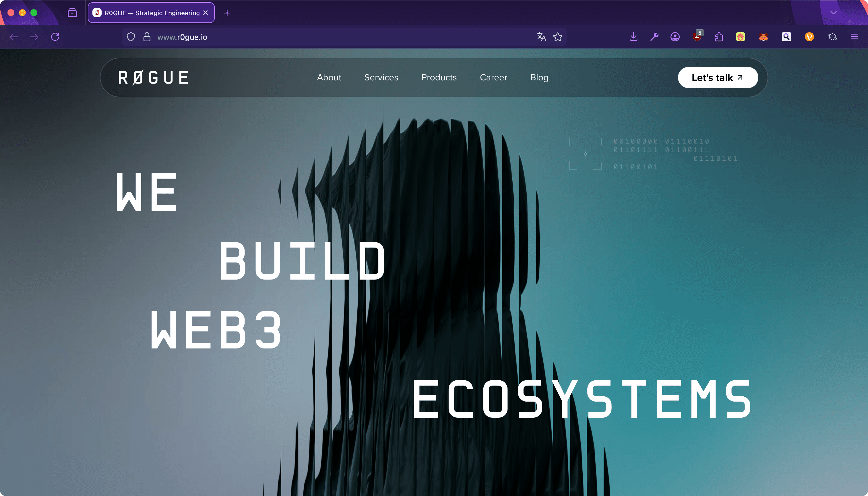Expand the list all tabs chevron
Viewport: 868px width, 496px height.
tap(833, 13)
